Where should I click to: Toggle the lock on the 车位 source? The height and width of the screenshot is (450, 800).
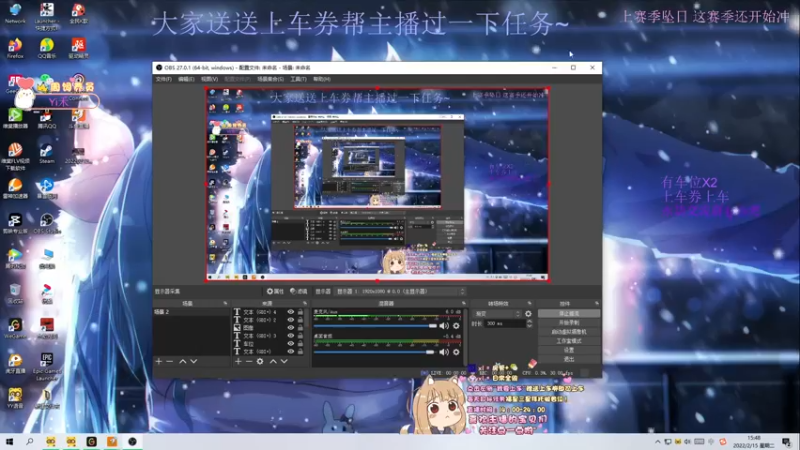(x=301, y=343)
